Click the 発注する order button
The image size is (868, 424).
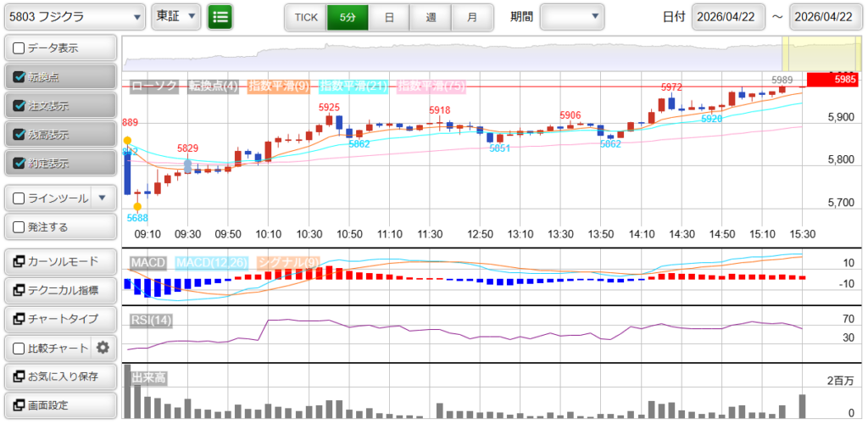[x=60, y=227]
